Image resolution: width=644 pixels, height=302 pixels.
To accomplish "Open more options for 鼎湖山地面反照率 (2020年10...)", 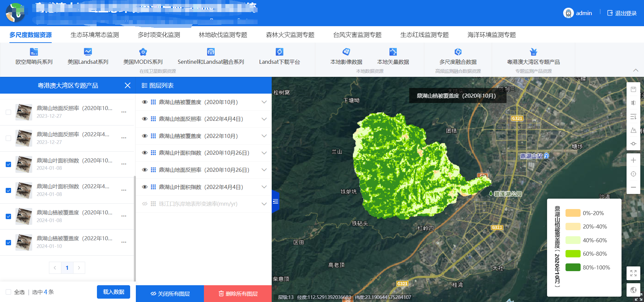I will (x=124, y=112).
